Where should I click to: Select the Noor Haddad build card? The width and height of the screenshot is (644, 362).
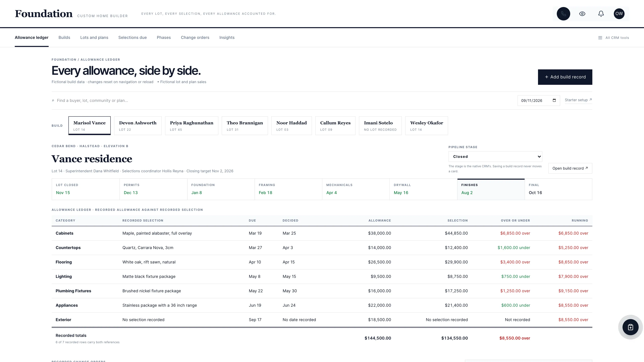(291, 126)
